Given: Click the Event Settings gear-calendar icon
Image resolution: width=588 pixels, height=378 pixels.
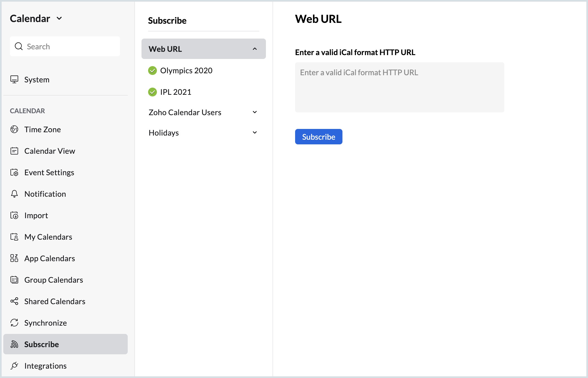Looking at the screenshot, I should click(14, 172).
